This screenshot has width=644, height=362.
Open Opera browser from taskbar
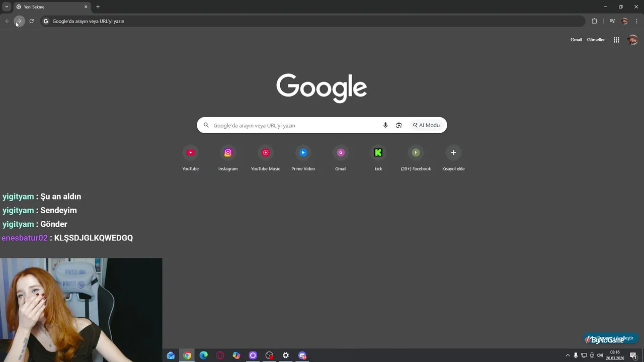pos(220,355)
